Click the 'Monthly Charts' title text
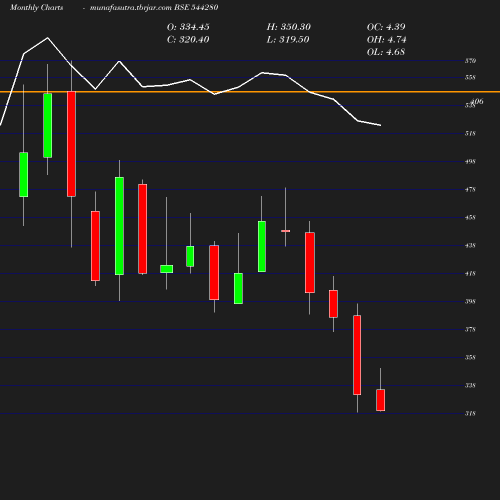This screenshot has height=500, width=500. [36, 7]
